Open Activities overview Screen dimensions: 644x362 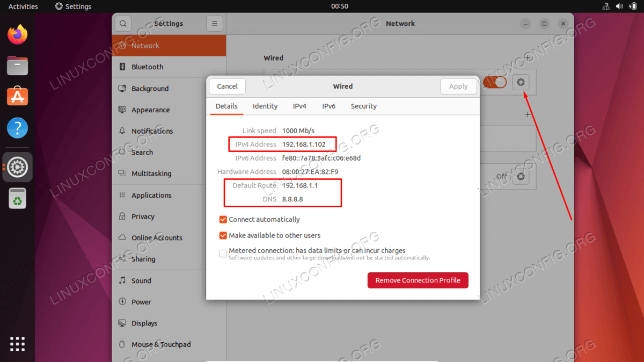point(23,6)
